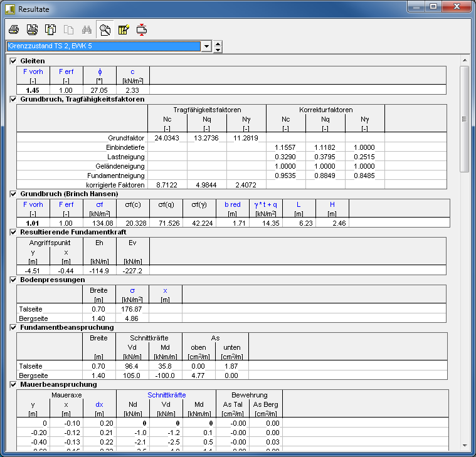Viewport: 476px width, 457px height.
Task: Click the print icon in the toolbar
Action: pos(14,29)
